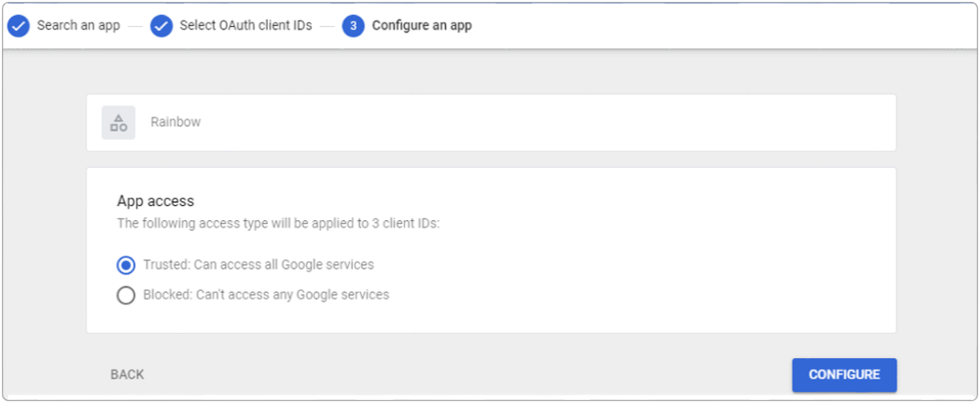Return to the Search an app step label

tap(78, 26)
